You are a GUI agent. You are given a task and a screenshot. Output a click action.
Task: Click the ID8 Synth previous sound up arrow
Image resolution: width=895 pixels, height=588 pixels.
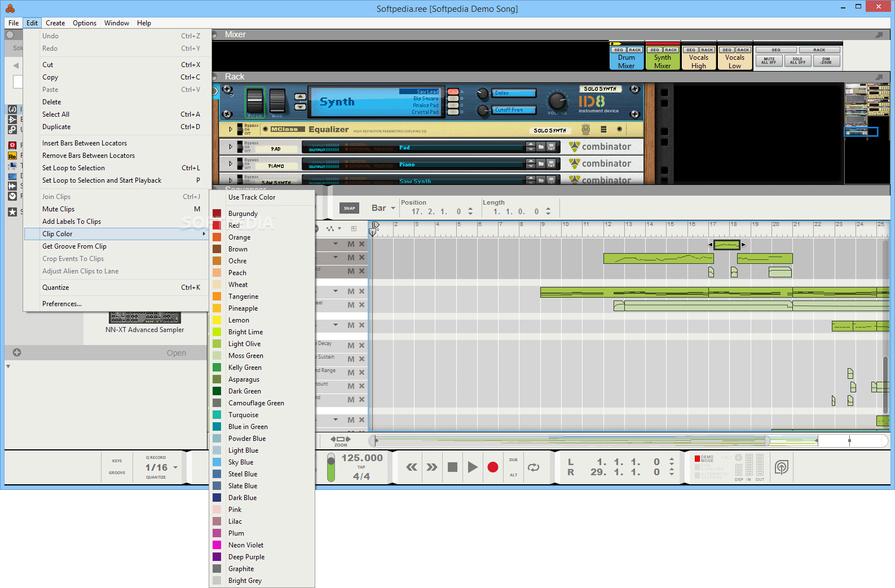pyautogui.click(x=301, y=97)
